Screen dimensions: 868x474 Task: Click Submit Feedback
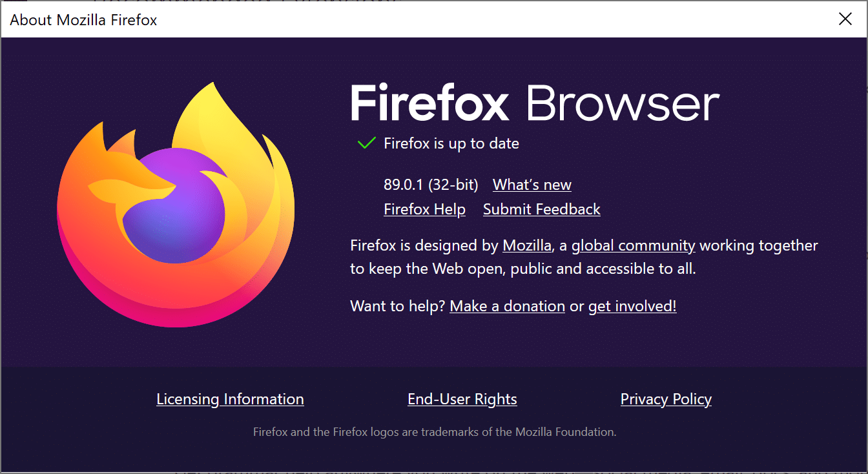(x=541, y=209)
